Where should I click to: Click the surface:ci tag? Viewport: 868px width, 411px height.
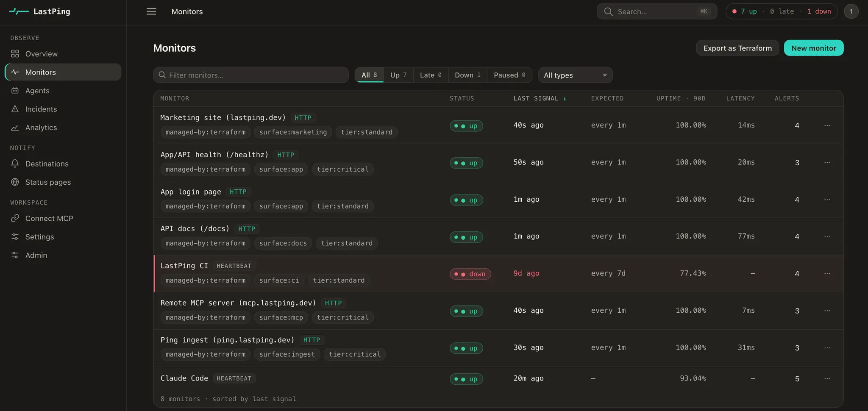[x=279, y=280]
